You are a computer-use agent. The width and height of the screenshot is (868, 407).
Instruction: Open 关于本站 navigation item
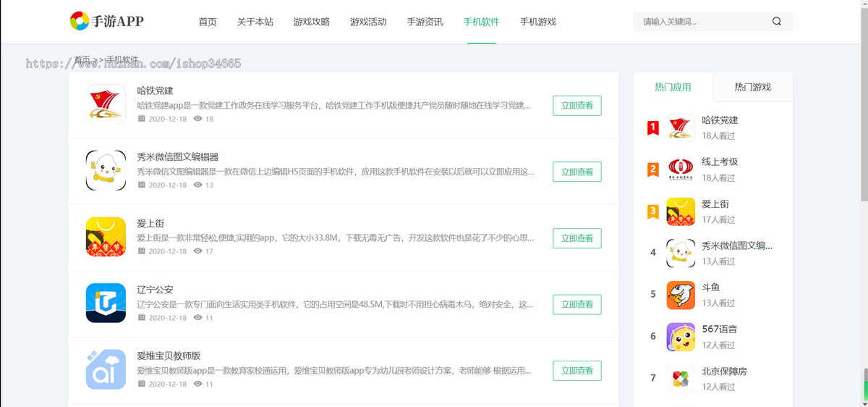click(x=255, y=22)
